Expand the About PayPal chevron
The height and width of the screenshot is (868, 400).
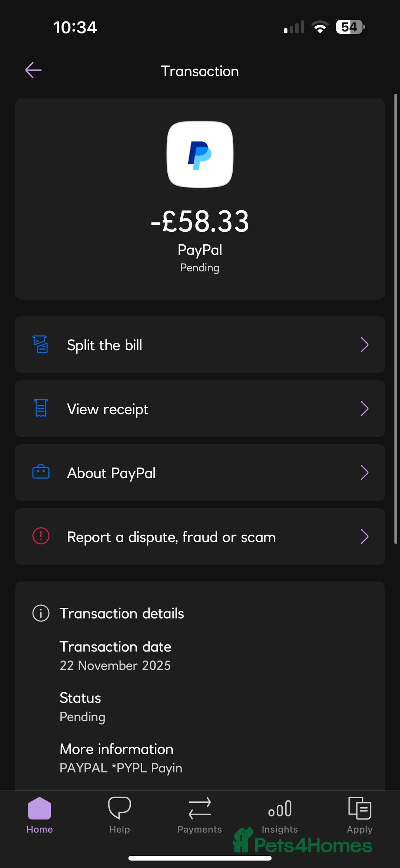coord(364,473)
